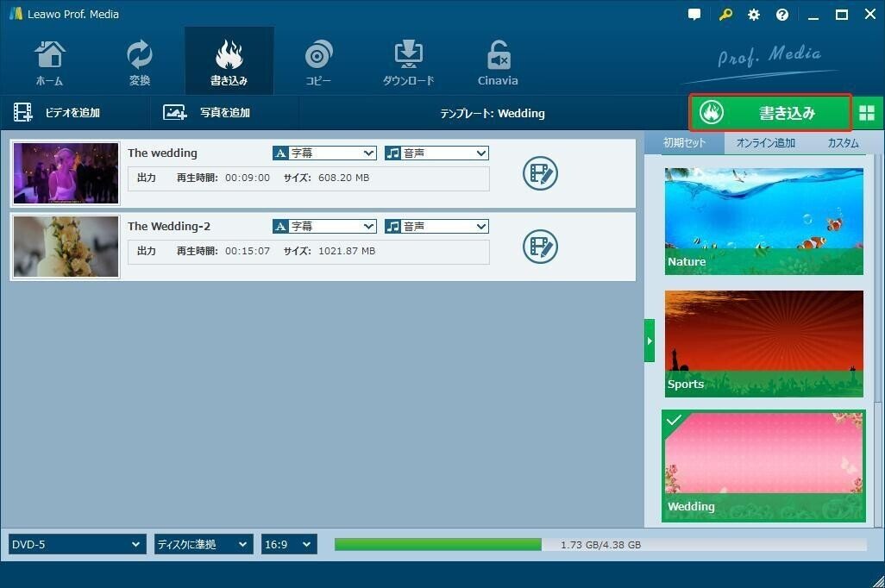Go to the ホーム (Home) module
885x588 pixels.
point(49,60)
